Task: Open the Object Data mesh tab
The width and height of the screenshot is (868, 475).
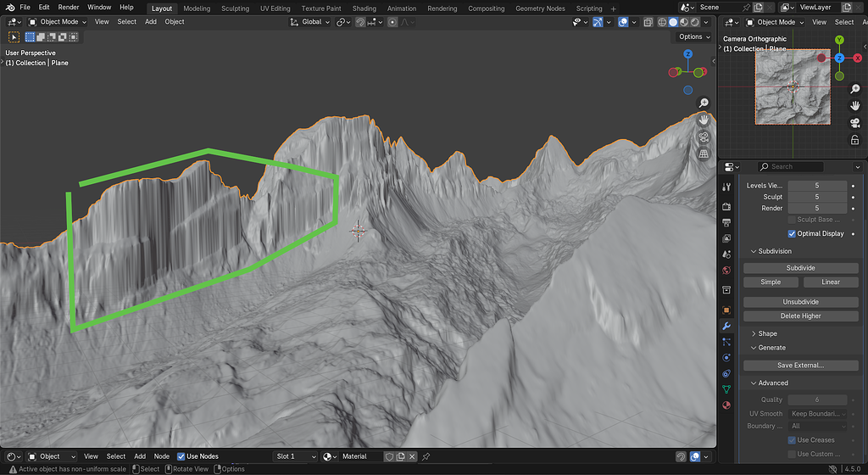Action: pyautogui.click(x=726, y=389)
